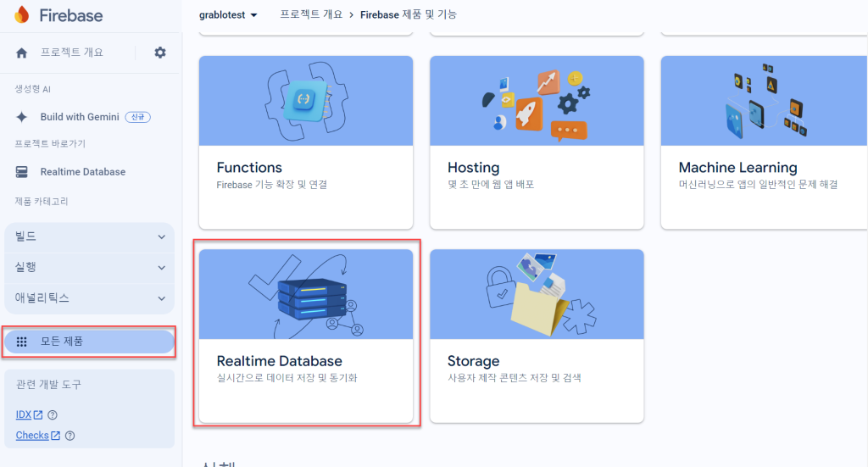Click the 'Firebase 기능 확장 및 연결' description
Viewport: 868px width, 467px height.
point(272,184)
